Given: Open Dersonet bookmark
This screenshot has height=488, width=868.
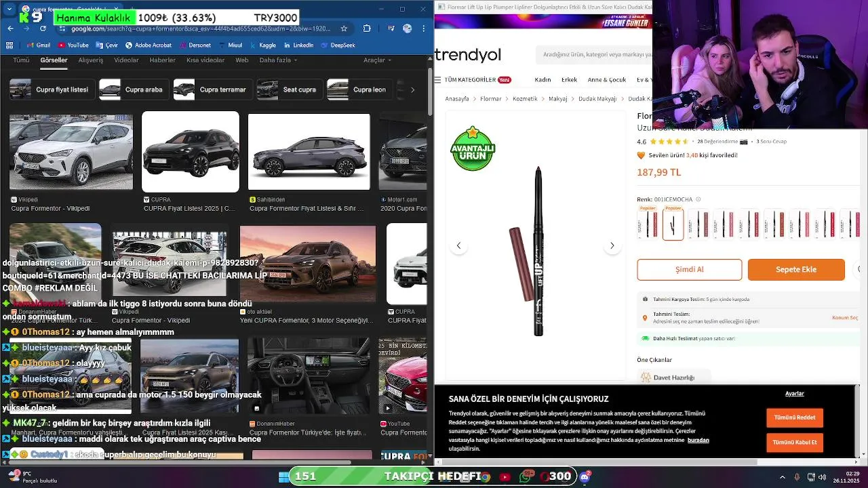Looking at the screenshot, I should pos(195,45).
